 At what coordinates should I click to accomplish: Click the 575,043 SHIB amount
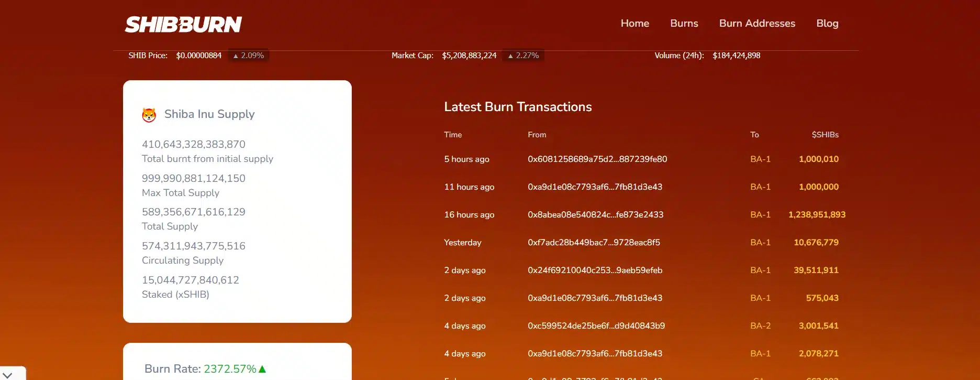pyautogui.click(x=822, y=298)
